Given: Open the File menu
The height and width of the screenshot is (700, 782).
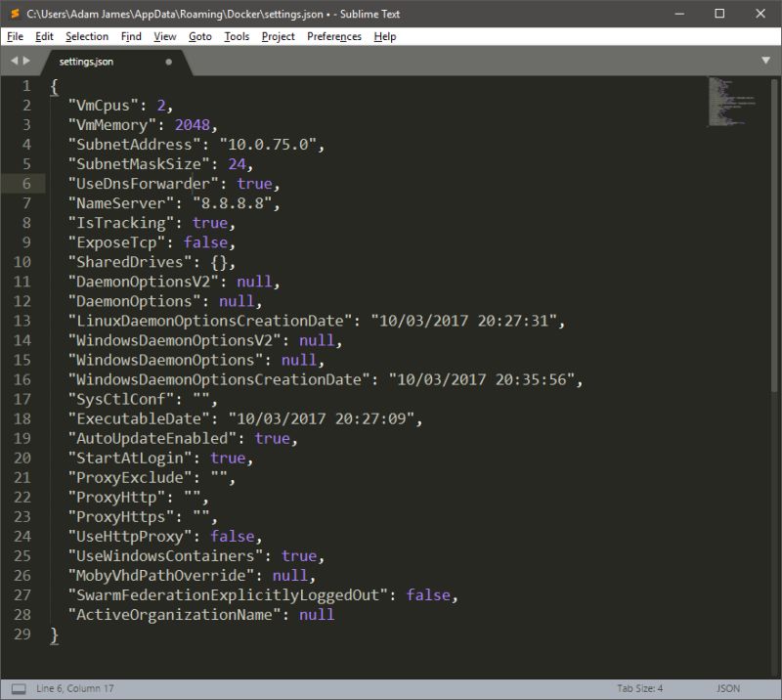Looking at the screenshot, I should [15, 36].
